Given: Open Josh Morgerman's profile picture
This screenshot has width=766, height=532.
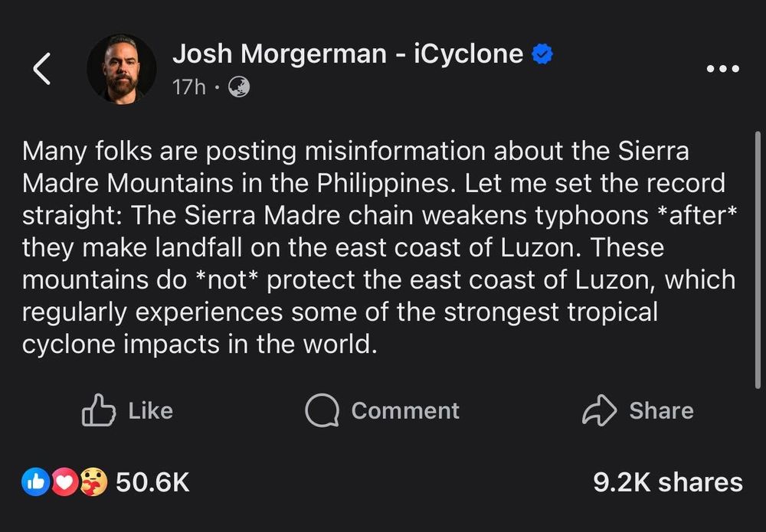Looking at the screenshot, I should pos(121,69).
